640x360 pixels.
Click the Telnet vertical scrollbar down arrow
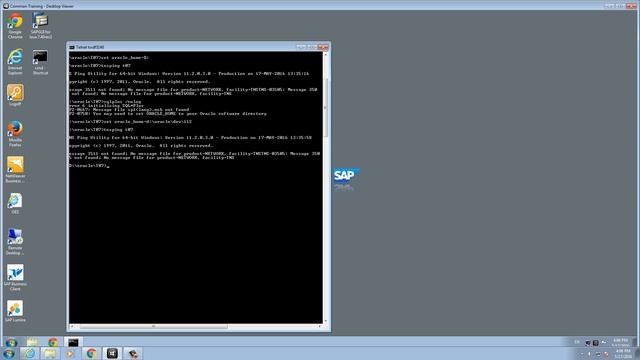click(325, 321)
